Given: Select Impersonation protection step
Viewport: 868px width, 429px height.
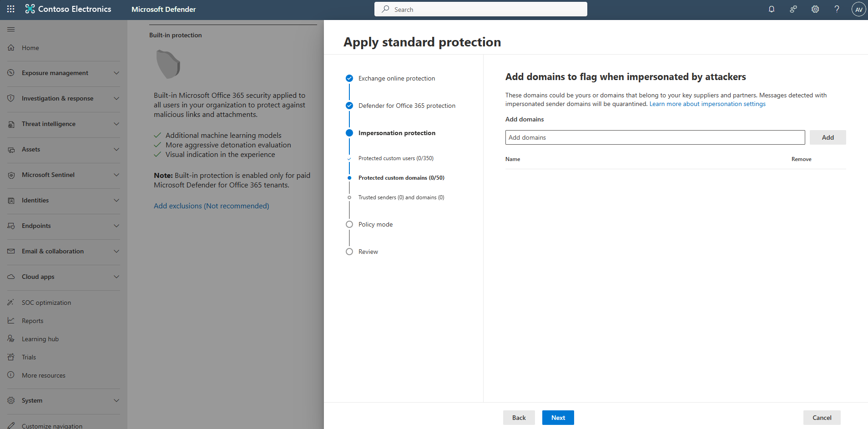Looking at the screenshot, I should pos(397,133).
